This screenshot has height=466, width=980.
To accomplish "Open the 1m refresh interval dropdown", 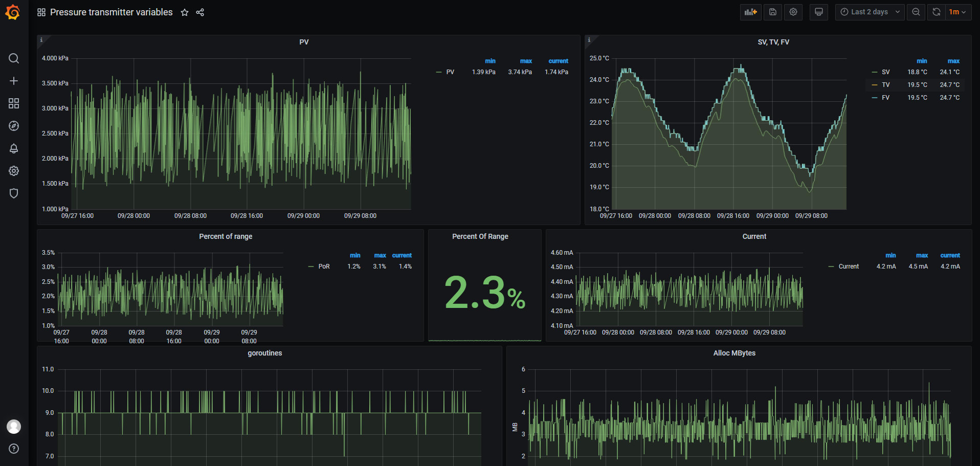I will (958, 12).
